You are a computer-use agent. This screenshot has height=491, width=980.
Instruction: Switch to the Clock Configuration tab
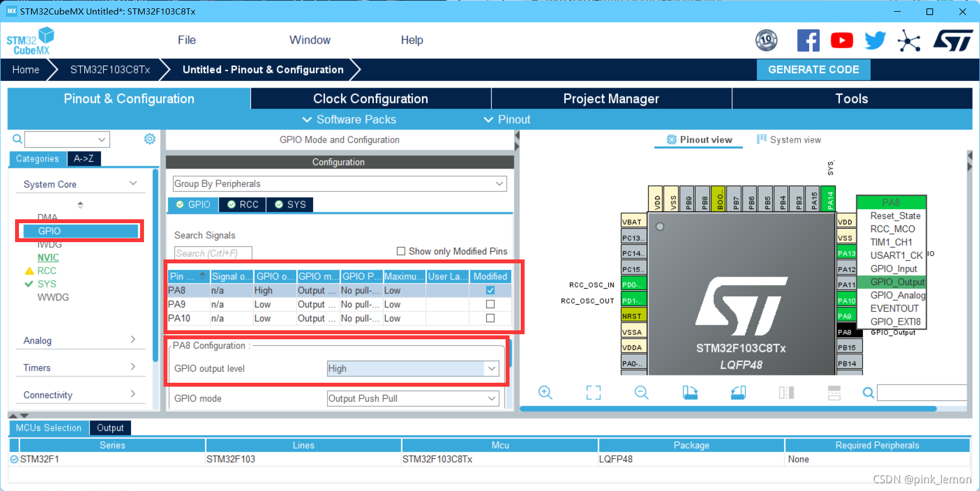click(371, 99)
